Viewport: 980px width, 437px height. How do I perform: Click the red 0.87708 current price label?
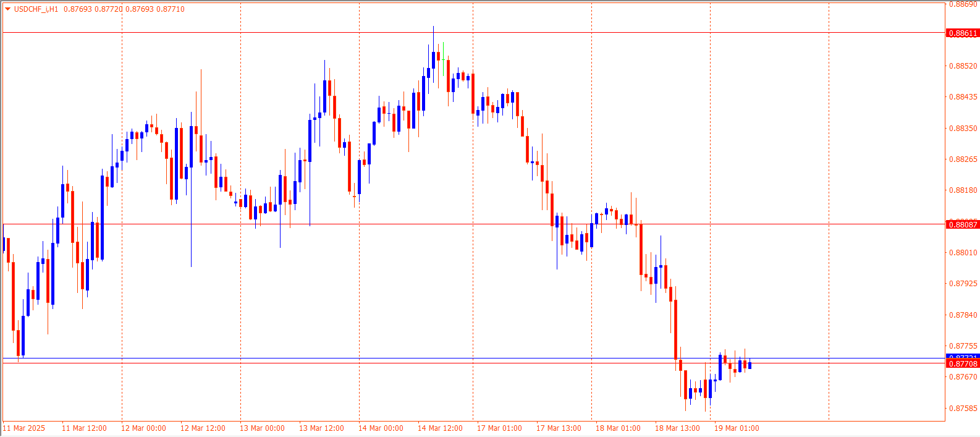(x=963, y=364)
